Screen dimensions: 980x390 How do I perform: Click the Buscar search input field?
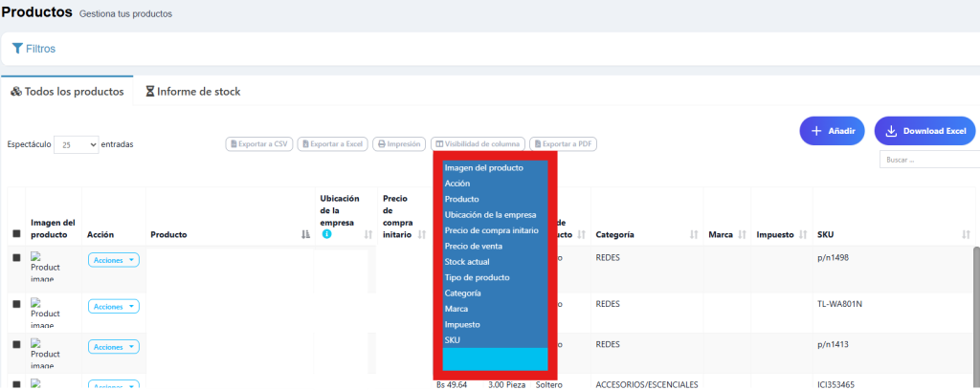pyautogui.click(x=928, y=160)
